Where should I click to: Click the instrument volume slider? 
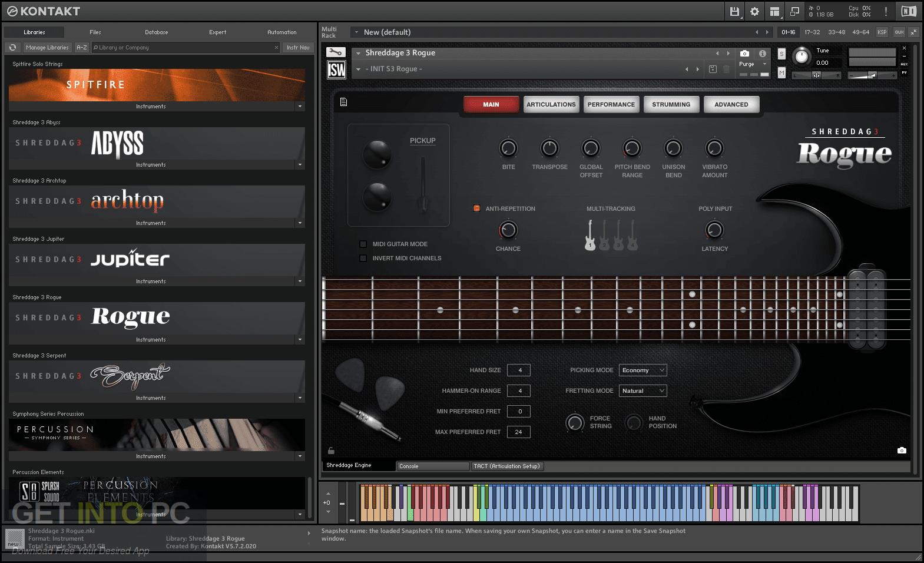click(x=872, y=75)
